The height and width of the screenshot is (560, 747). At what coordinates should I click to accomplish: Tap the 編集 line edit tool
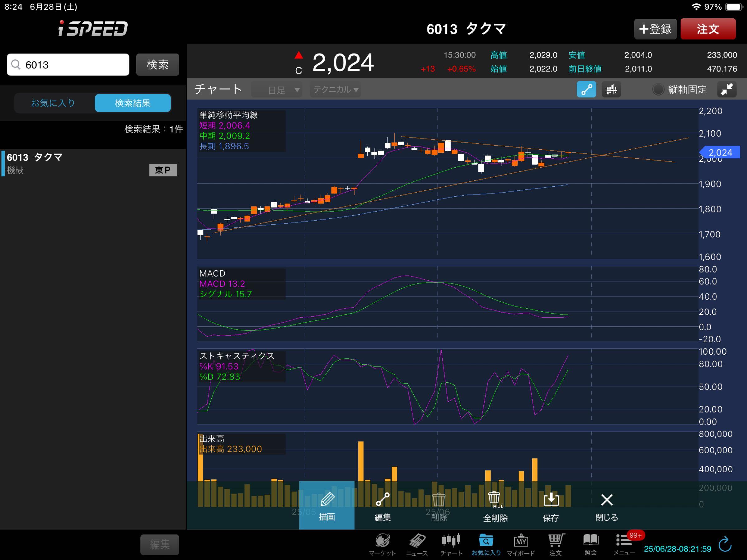click(x=382, y=505)
